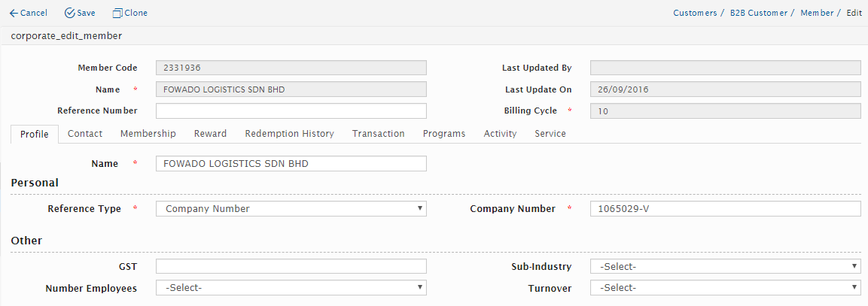Switch to the Contact tab
This screenshot has width=868, height=306.
click(85, 134)
